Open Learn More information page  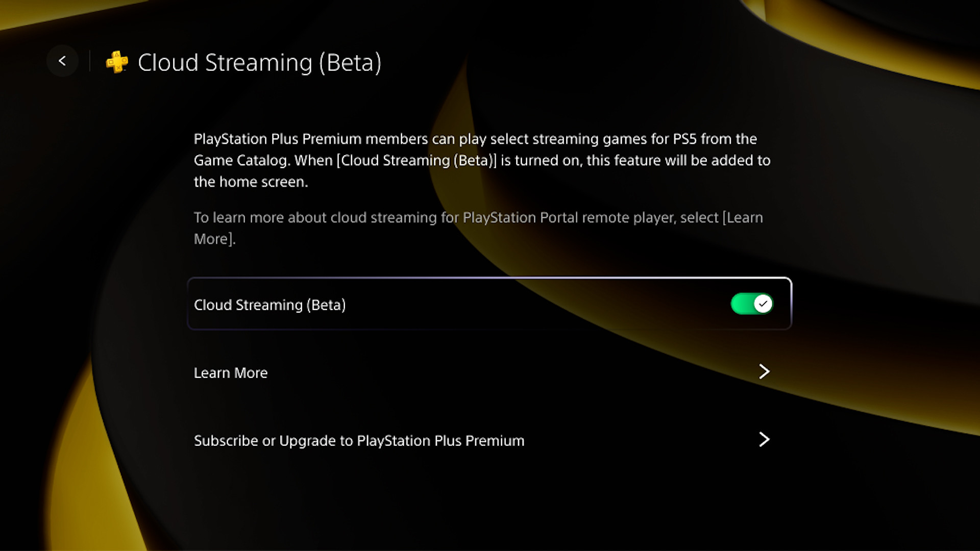pyautogui.click(x=481, y=372)
